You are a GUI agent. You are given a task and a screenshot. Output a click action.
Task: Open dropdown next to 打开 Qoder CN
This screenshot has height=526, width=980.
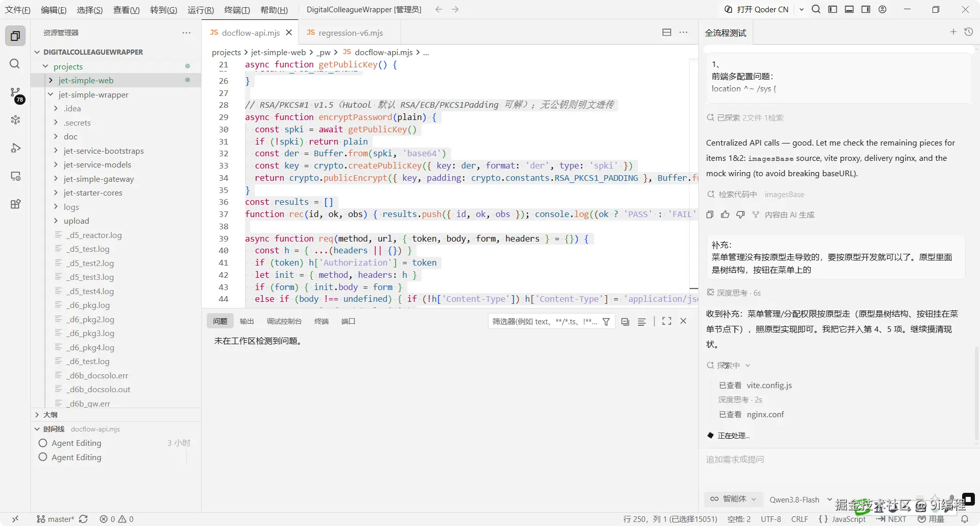point(801,9)
